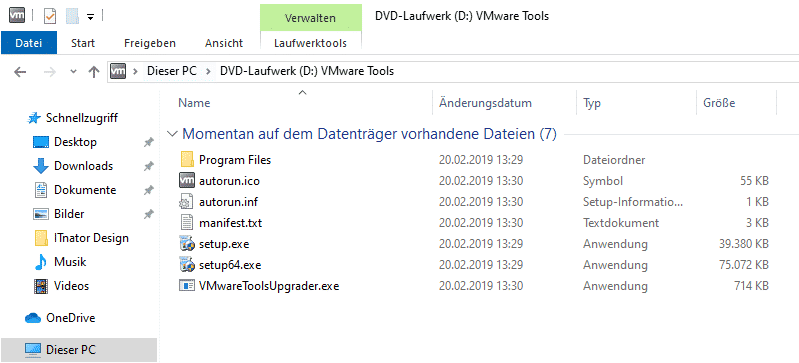
Task: Open Musik in the navigation pane
Action: [70, 262]
